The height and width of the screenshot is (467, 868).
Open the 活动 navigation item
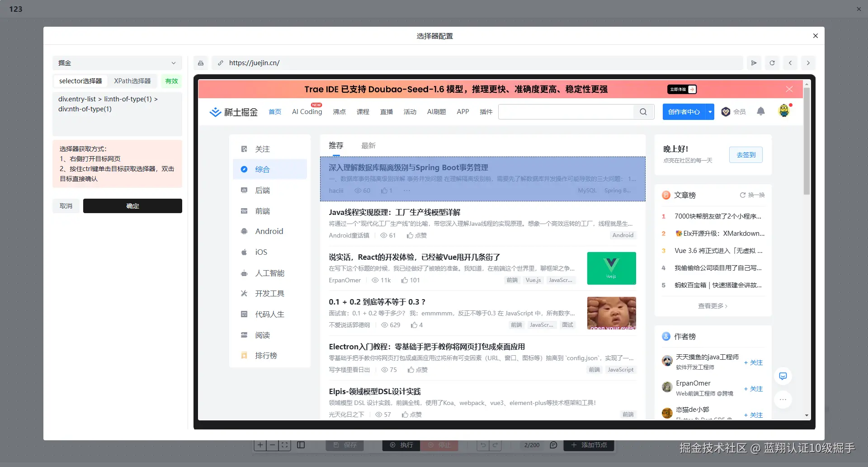click(x=410, y=112)
